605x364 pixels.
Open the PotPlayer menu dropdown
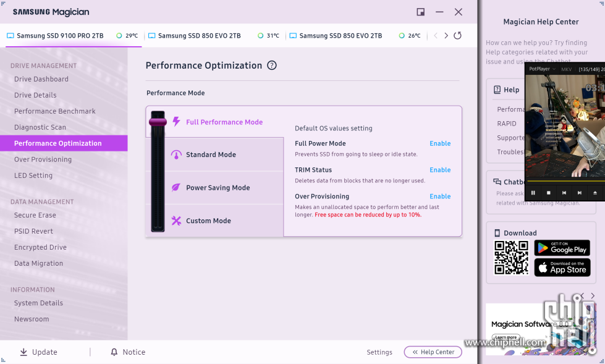[x=542, y=69]
